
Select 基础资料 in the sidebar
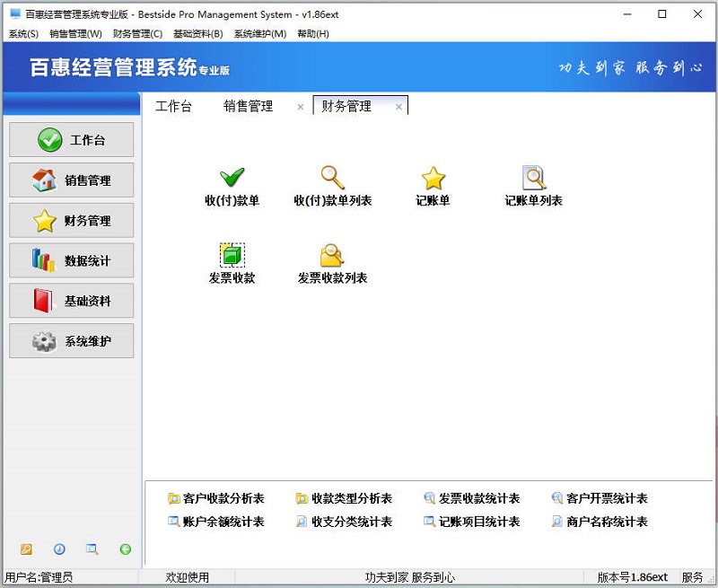(71, 301)
